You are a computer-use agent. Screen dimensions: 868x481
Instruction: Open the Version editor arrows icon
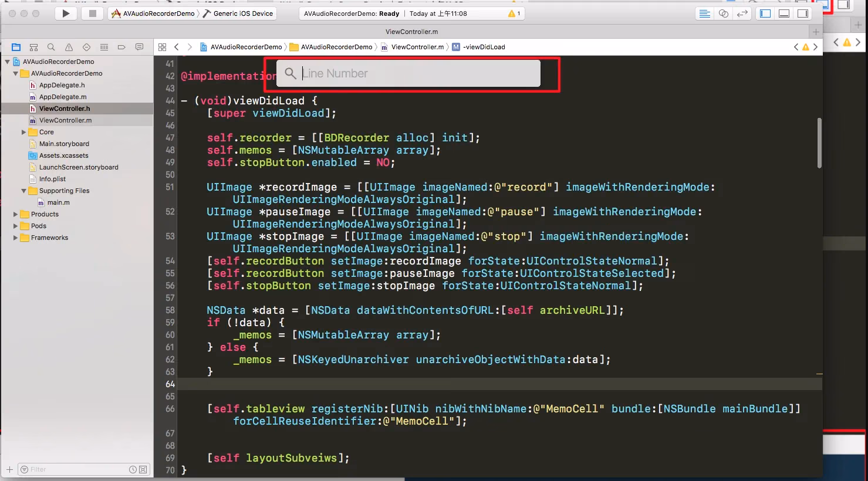point(742,13)
